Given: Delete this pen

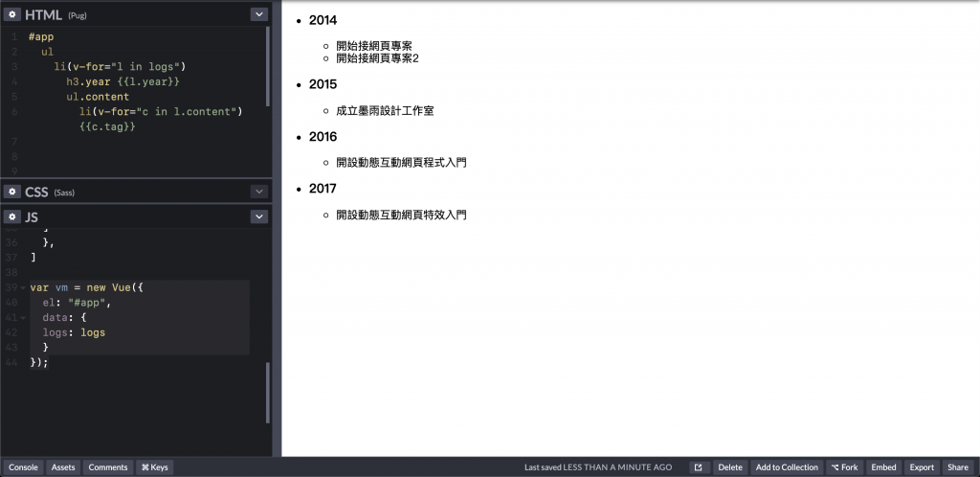Looking at the screenshot, I should [730, 467].
